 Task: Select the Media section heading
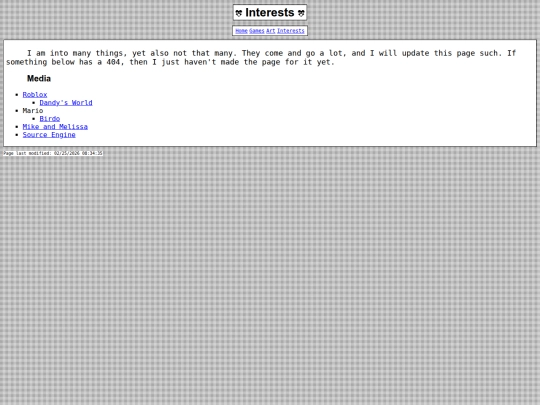click(39, 79)
